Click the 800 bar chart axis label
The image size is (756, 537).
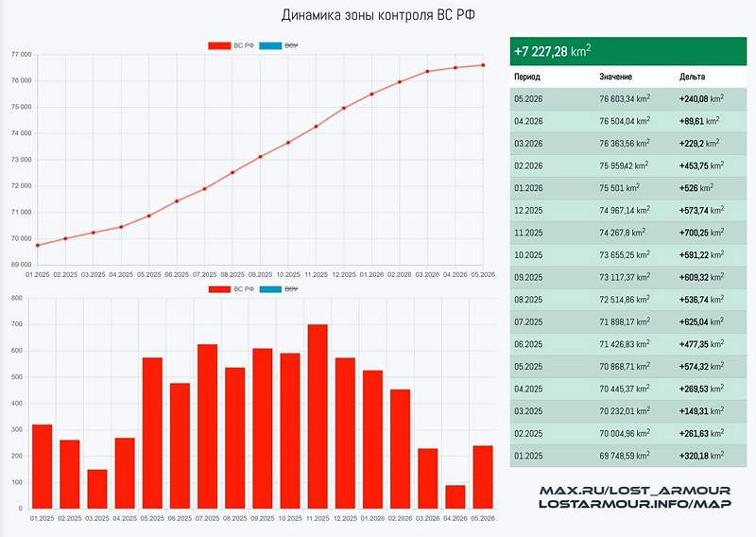point(17,298)
